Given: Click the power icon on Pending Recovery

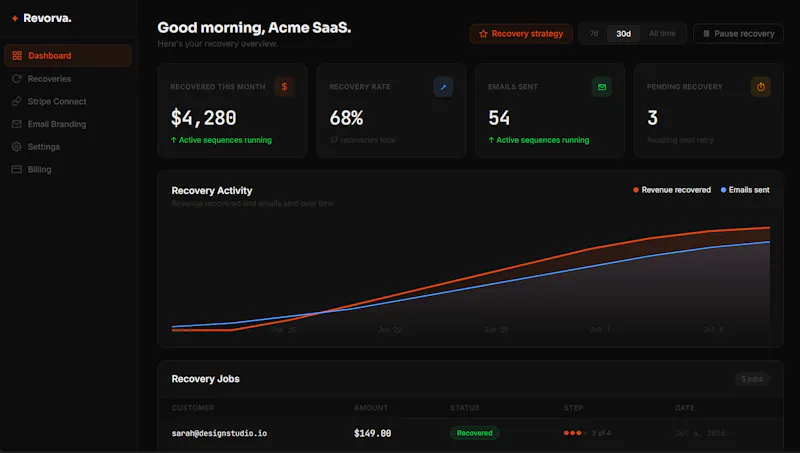Looking at the screenshot, I should (760, 87).
